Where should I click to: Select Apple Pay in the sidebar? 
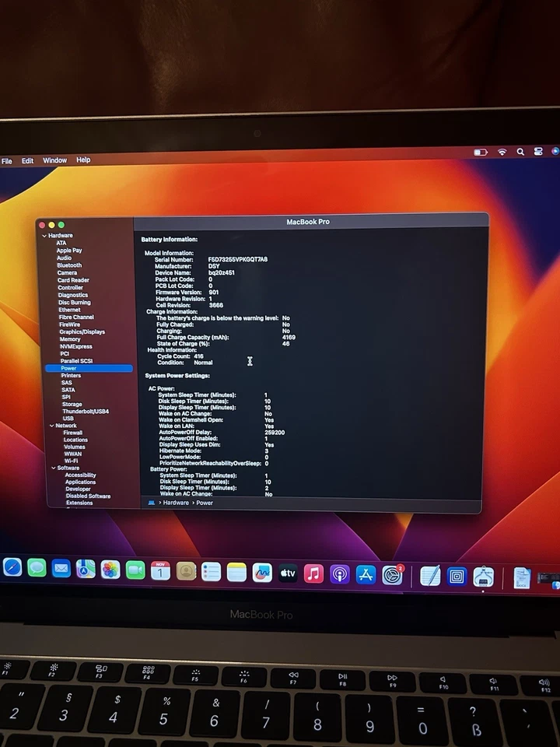(69, 250)
